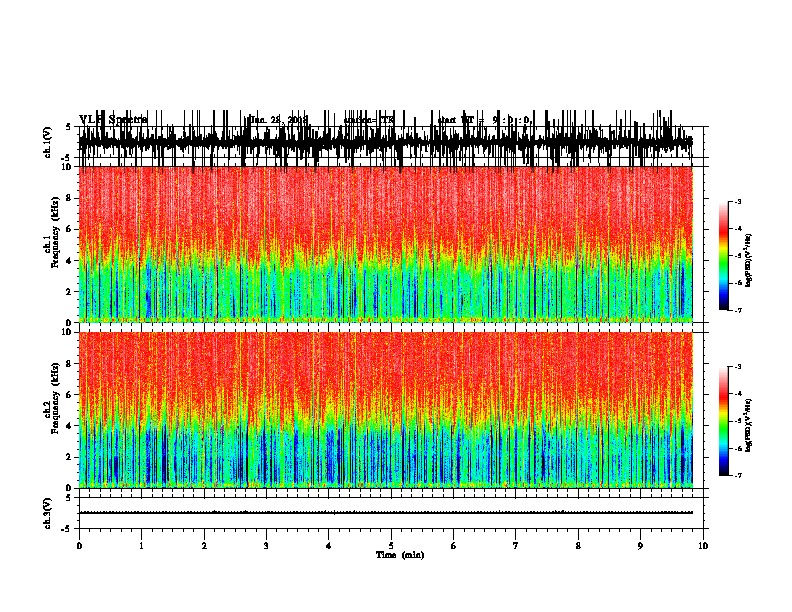The width and height of the screenshot is (792, 612).
Task: Click time axis tick label 5
Action: pyautogui.click(x=391, y=546)
